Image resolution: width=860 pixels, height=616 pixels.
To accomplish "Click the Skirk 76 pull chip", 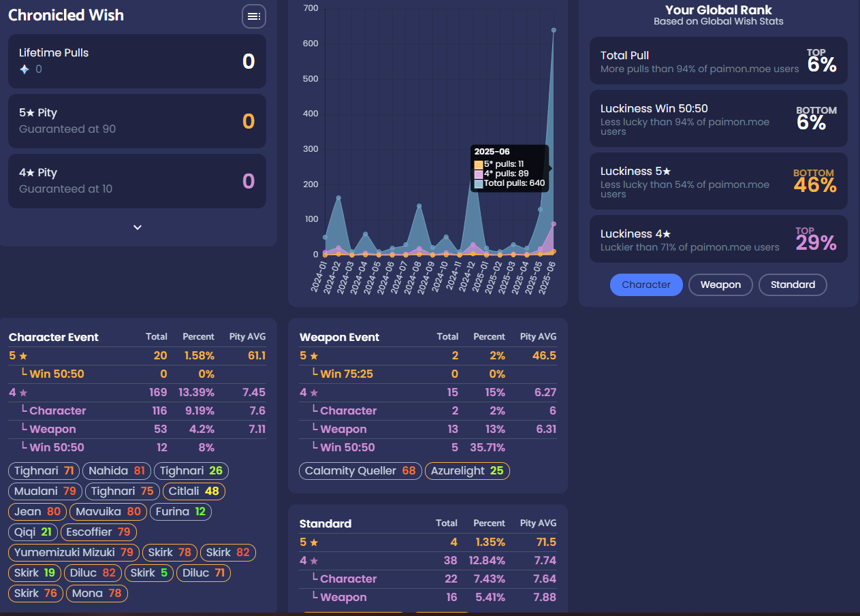I will pos(36,594).
